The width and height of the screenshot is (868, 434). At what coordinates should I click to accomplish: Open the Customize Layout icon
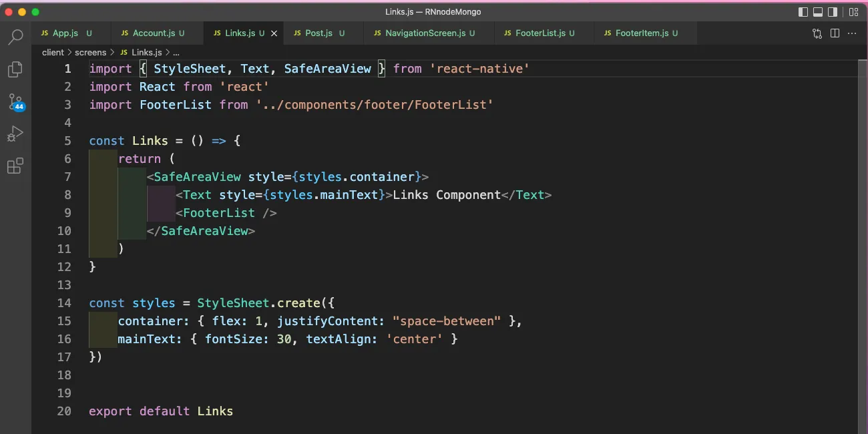point(853,12)
